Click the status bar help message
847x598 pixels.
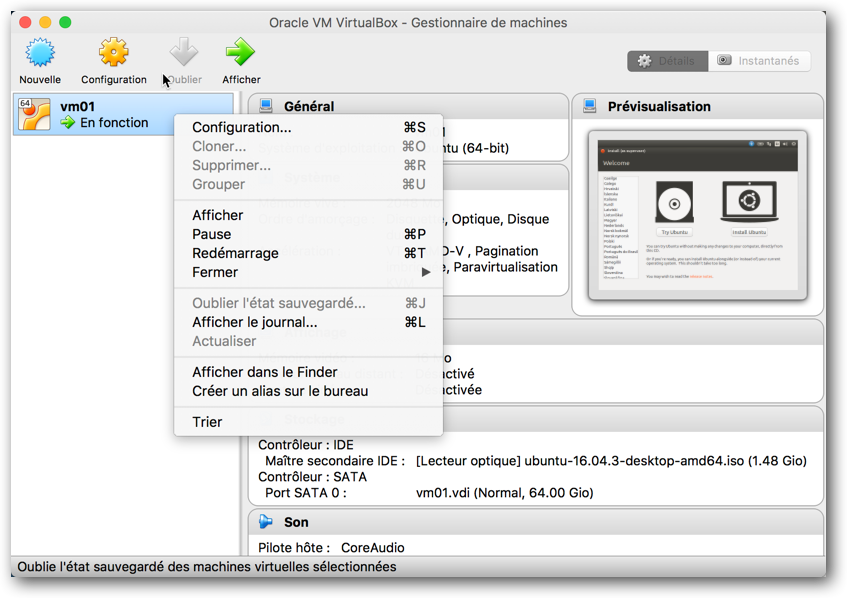(x=207, y=567)
